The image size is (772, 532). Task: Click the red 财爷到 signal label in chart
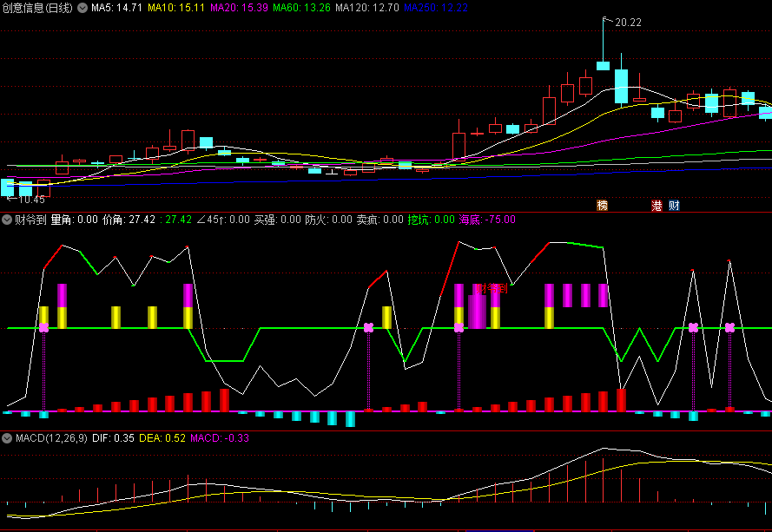(491, 288)
